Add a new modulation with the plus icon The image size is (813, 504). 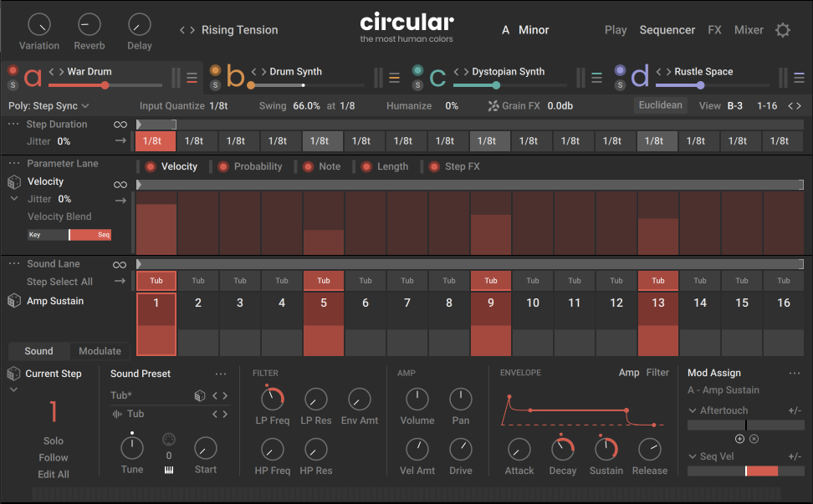pyautogui.click(x=739, y=438)
